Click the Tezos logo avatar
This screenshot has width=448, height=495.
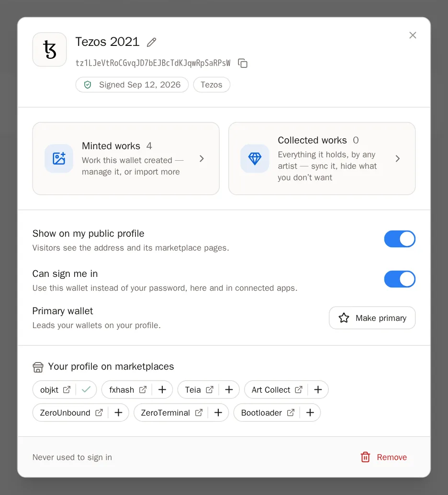(x=50, y=50)
